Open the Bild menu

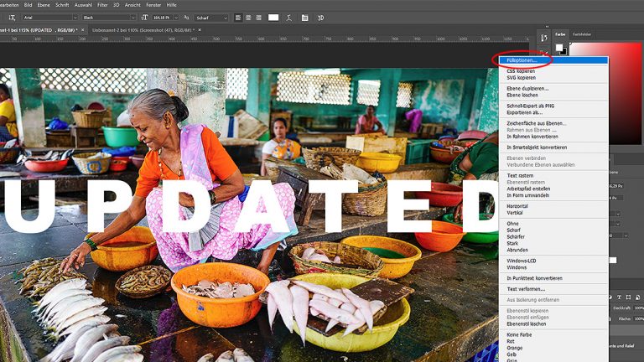(28, 5)
